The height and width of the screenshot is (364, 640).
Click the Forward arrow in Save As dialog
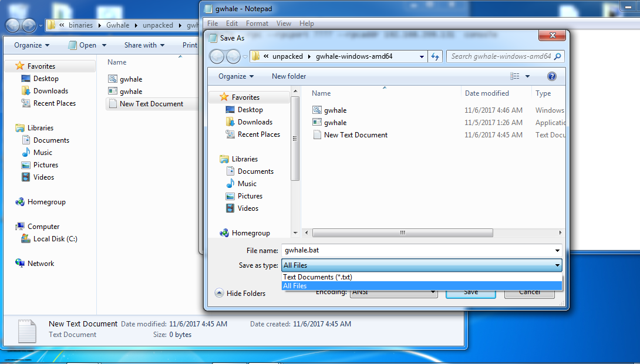click(233, 56)
